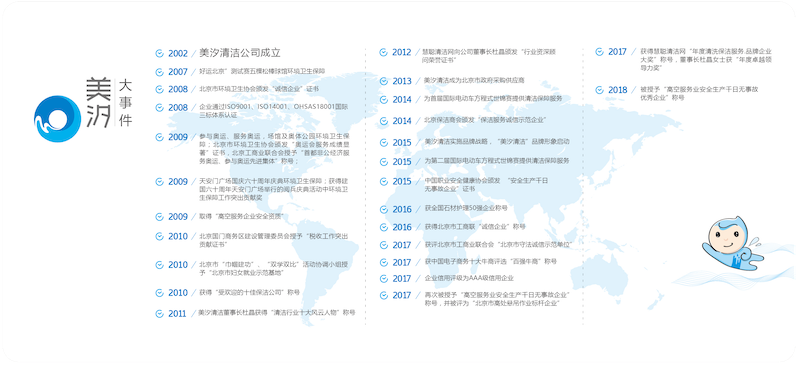
Task: Click the "2007" year label
Action: (x=178, y=72)
